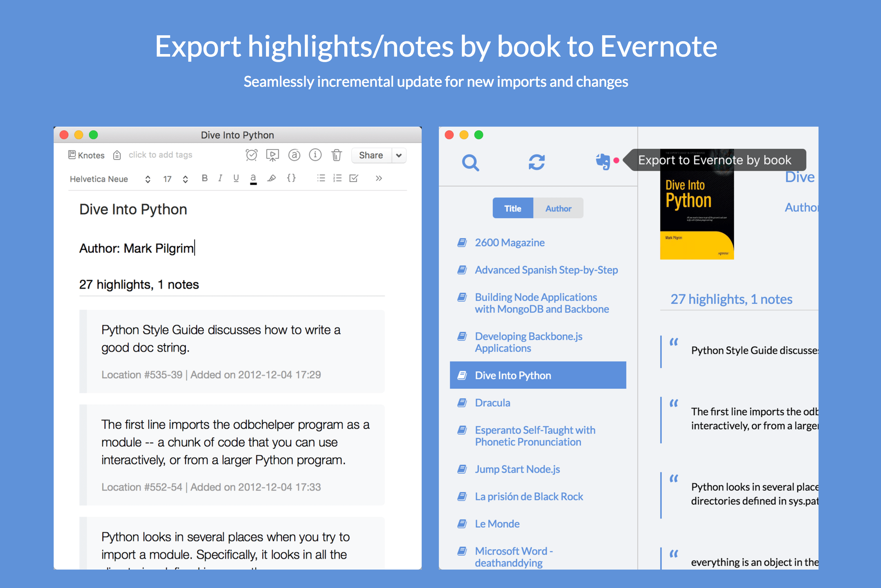
Task: Select the Title sorting tab
Action: pyautogui.click(x=513, y=208)
